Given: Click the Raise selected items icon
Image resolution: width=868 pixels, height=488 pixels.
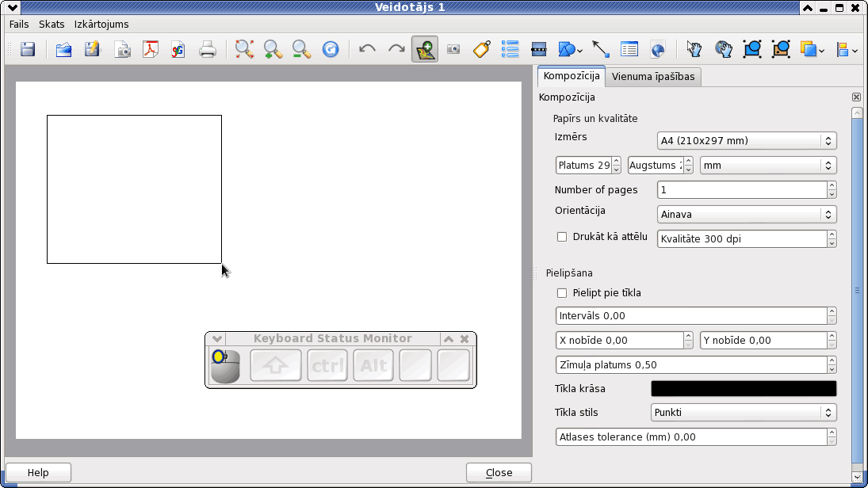Looking at the screenshot, I should (809, 49).
